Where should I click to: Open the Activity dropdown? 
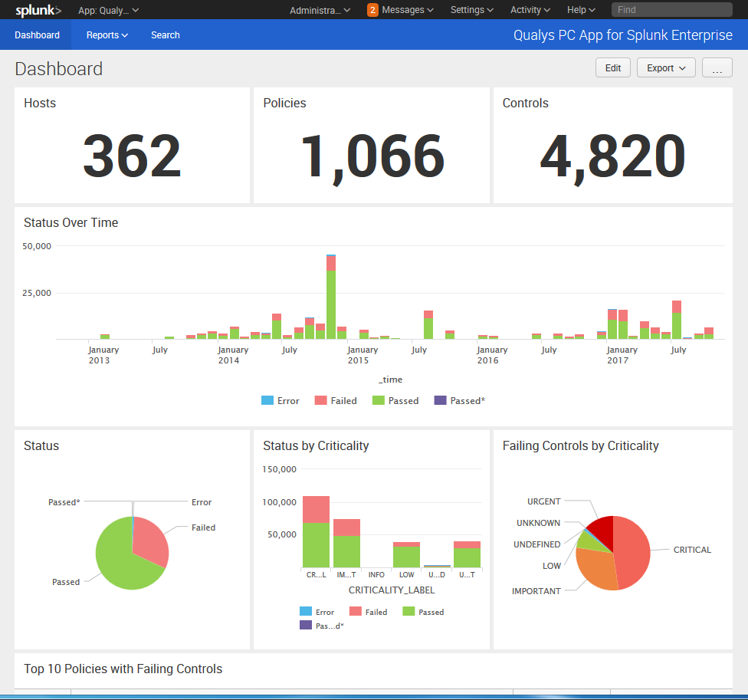tap(529, 10)
